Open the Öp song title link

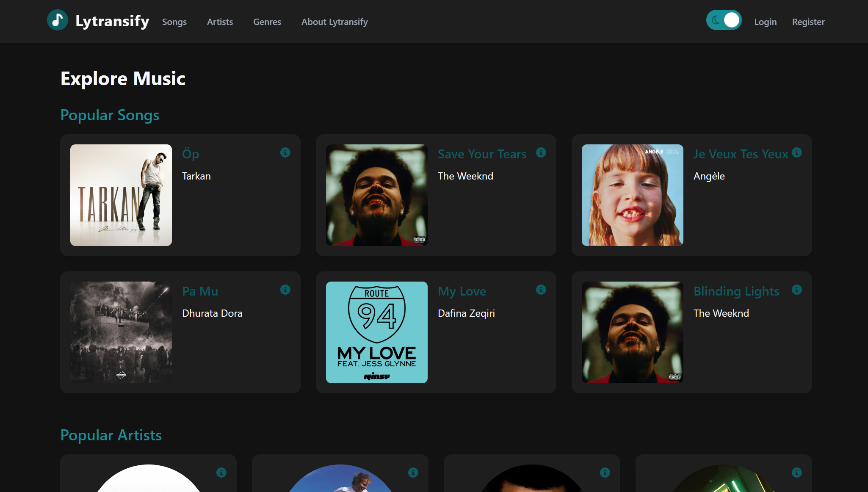click(x=191, y=154)
